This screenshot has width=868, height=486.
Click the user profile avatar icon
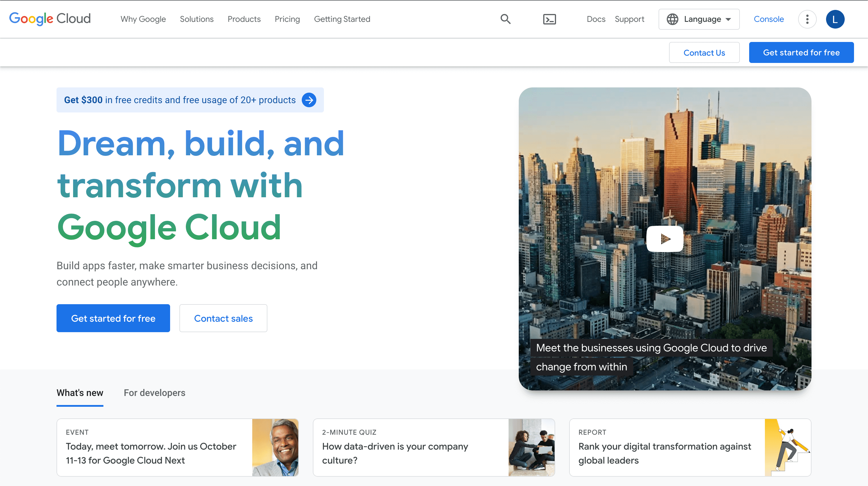tap(835, 19)
